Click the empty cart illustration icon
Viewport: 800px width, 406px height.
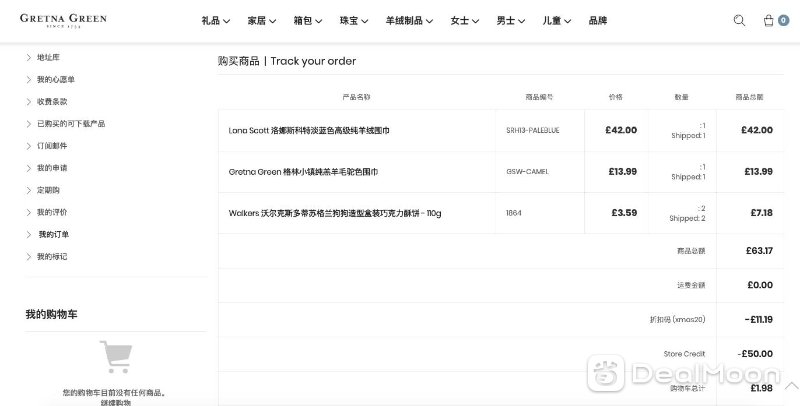[x=116, y=357]
